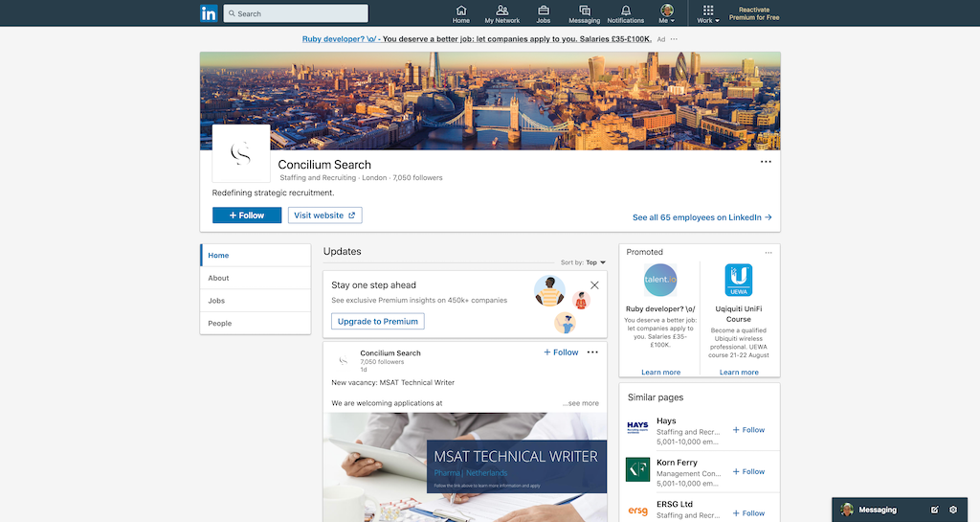The image size is (980, 522).
Task: Open the Me profile menu
Action: click(667, 13)
